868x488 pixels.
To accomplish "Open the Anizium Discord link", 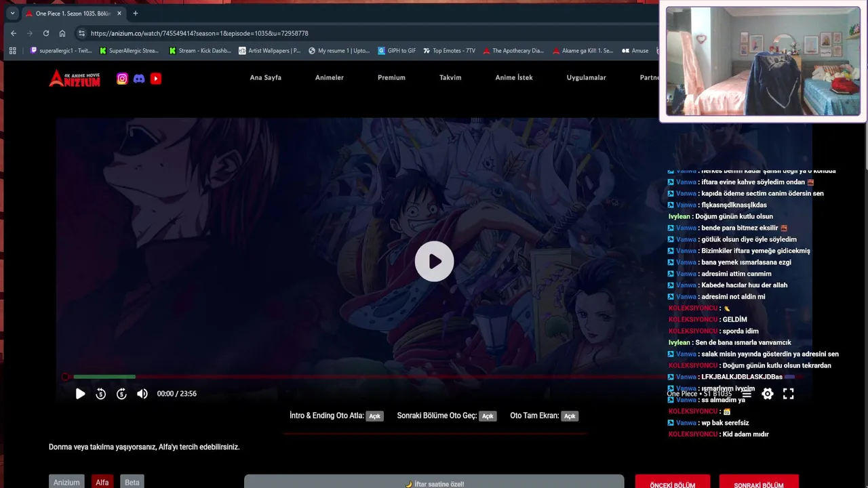I will [x=139, y=79].
